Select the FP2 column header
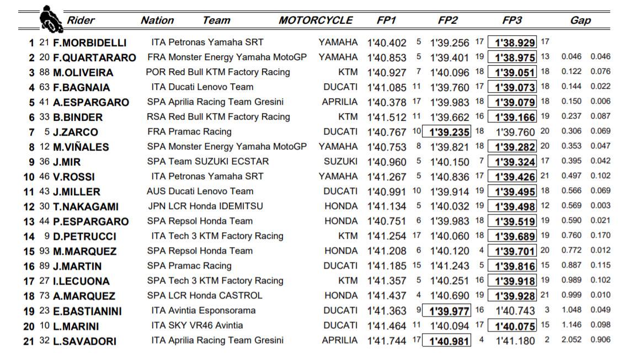This screenshot has width=620, height=364. point(448,20)
